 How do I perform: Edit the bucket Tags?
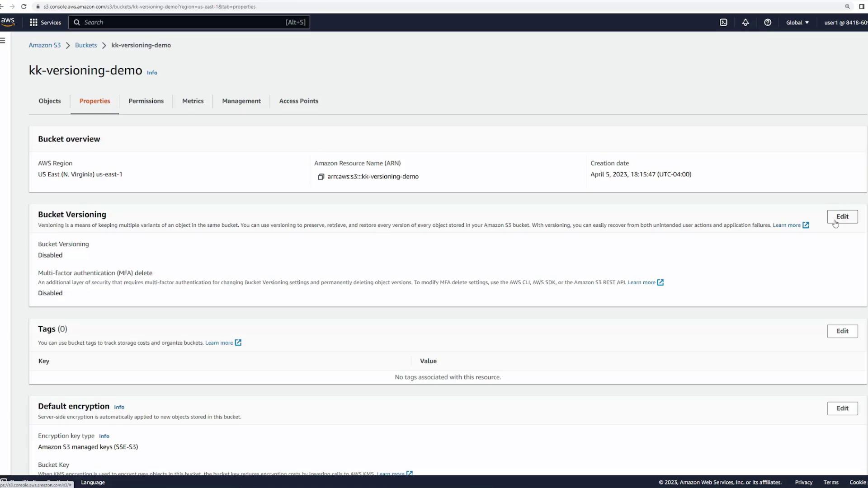click(x=842, y=331)
